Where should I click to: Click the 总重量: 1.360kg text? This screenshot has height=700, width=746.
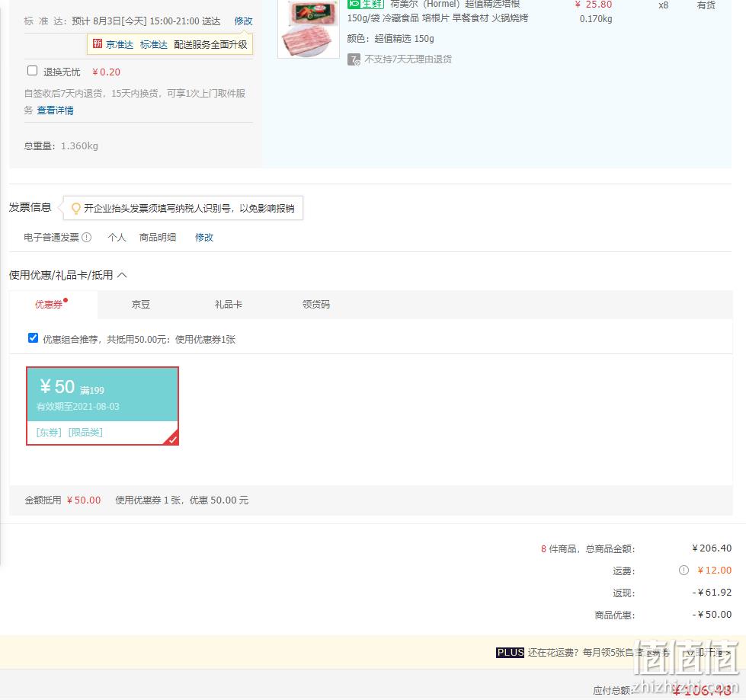pyautogui.click(x=61, y=146)
